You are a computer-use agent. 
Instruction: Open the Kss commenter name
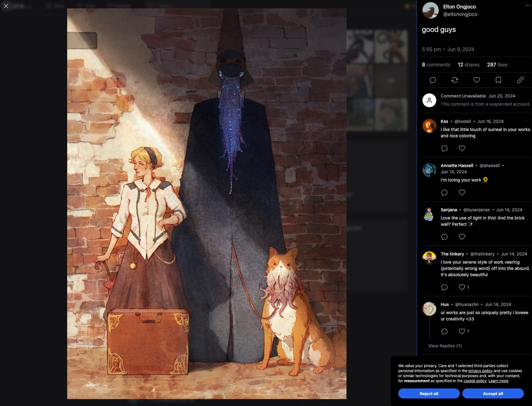click(x=444, y=121)
